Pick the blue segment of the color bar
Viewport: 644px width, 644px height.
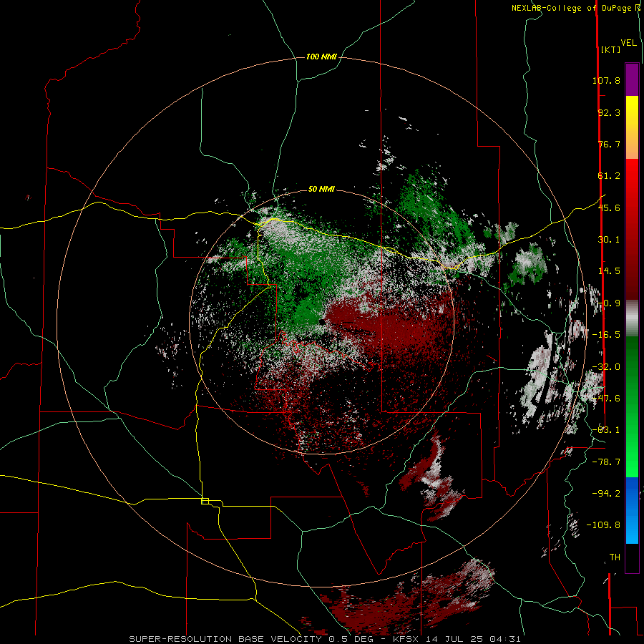click(x=632, y=510)
